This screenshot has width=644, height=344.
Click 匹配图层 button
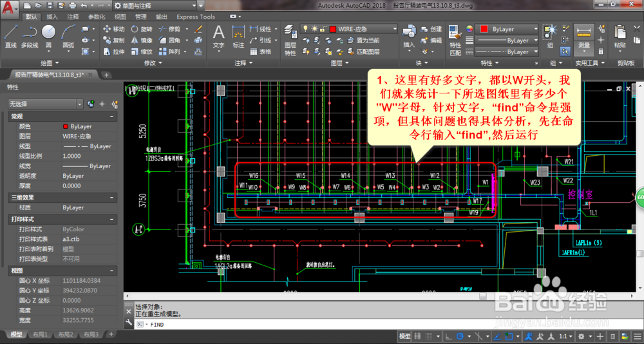(x=363, y=52)
